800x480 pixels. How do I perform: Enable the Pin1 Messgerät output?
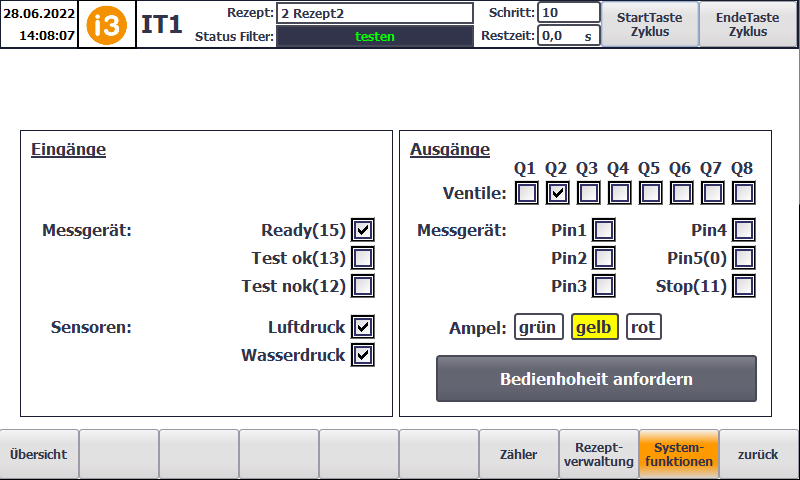604,230
